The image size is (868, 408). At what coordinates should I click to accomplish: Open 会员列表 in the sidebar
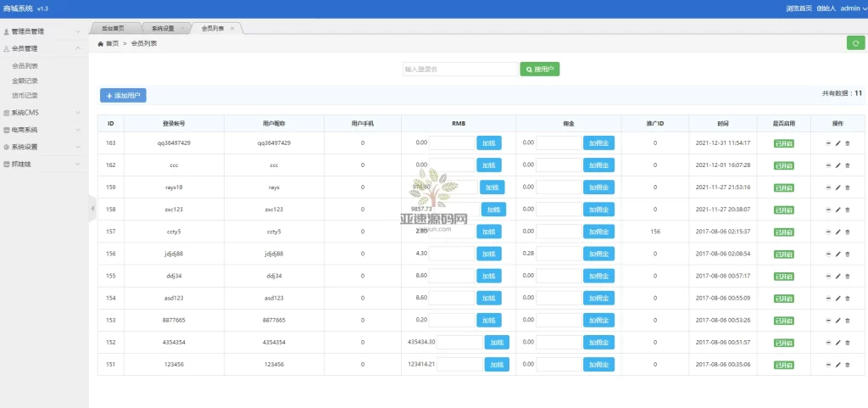click(25, 66)
